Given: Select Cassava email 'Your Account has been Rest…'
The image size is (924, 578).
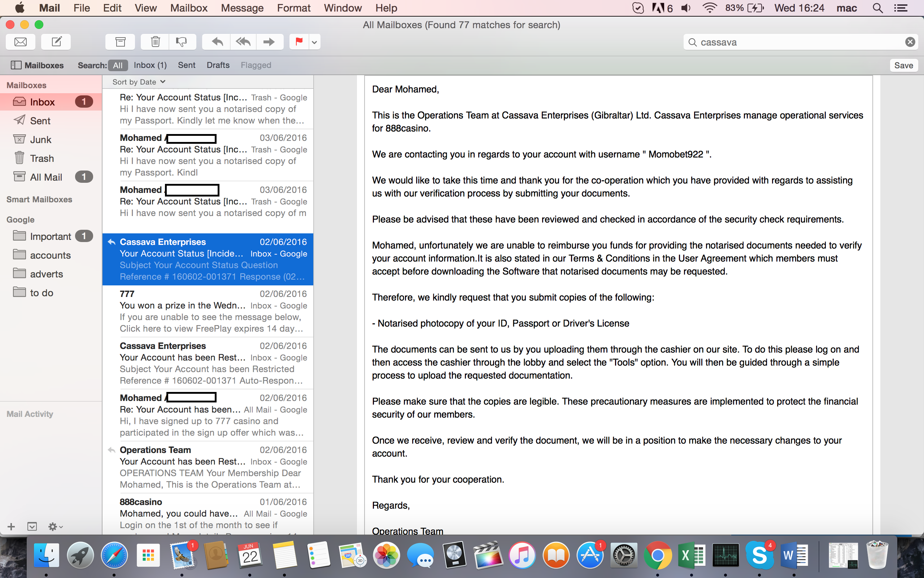Looking at the screenshot, I should tap(208, 363).
